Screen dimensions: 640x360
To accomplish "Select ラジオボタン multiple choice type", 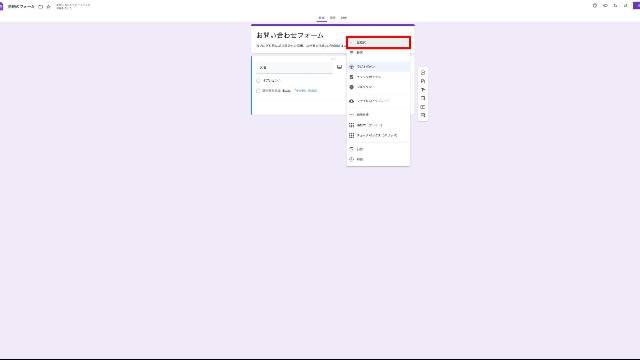I will (x=378, y=67).
